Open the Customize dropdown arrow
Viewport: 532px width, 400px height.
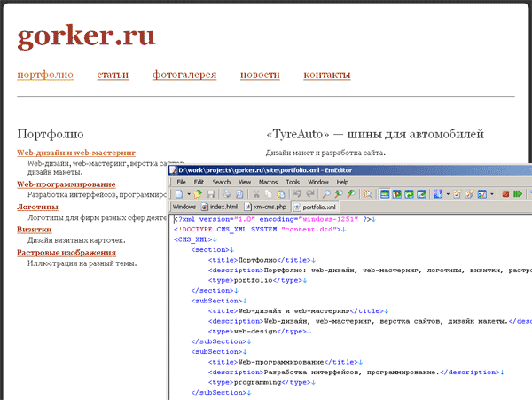coord(491,193)
